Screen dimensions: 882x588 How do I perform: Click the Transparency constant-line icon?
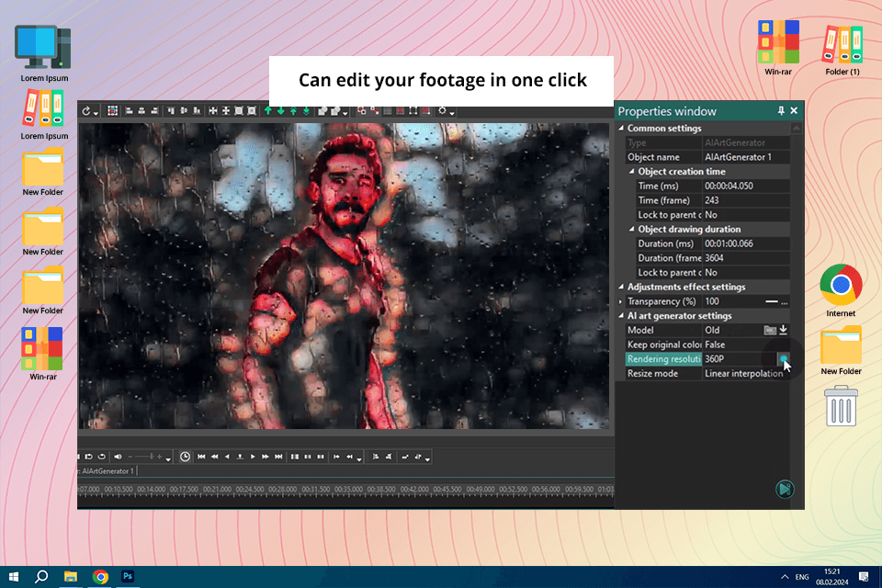[x=771, y=302]
